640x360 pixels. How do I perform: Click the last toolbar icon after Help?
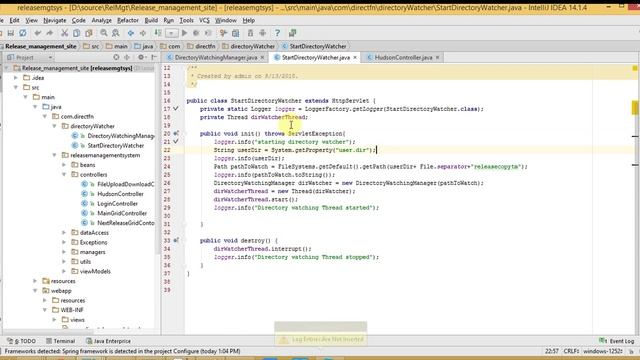tap(293, 33)
